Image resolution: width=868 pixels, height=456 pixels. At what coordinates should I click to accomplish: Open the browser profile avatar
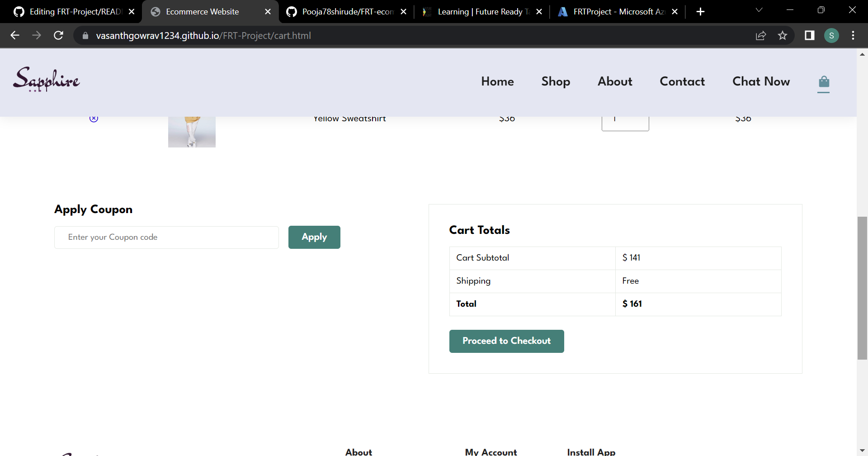831,35
